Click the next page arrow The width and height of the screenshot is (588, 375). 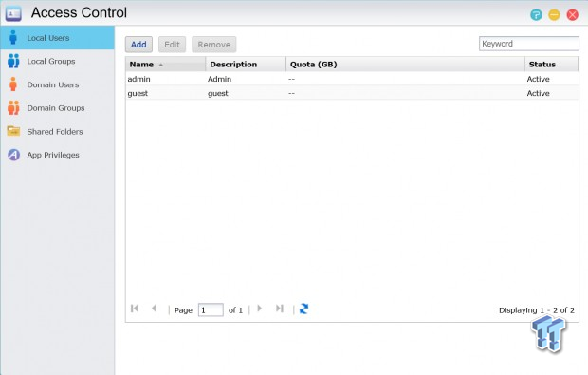click(260, 309)
